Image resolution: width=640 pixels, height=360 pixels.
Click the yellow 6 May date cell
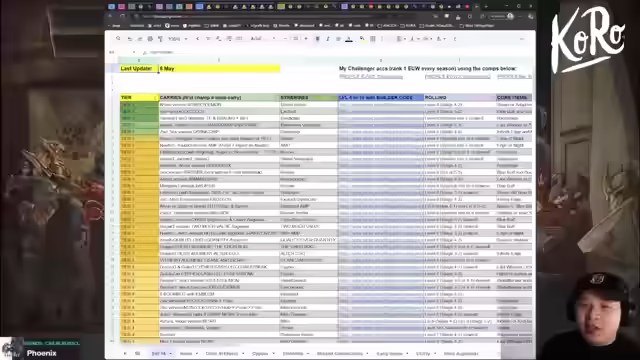(x=219, y=69)
